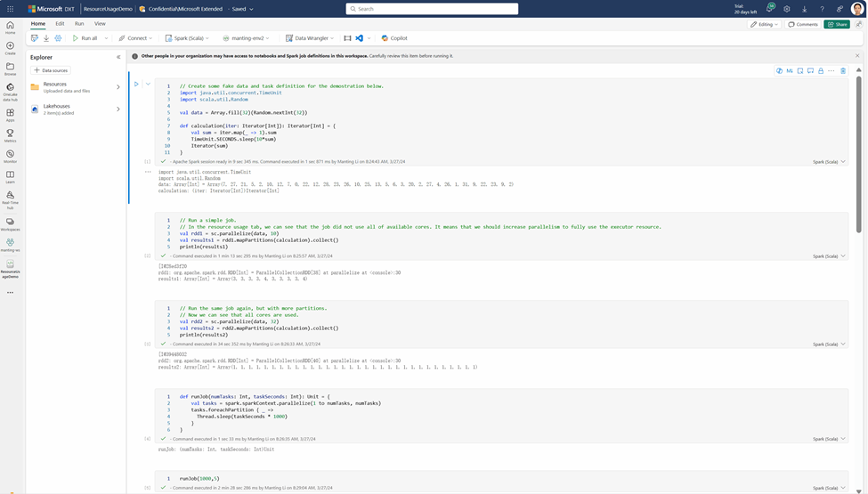The image size is (868, 494).
Task: Open settings gear in header
Action: pyautogui.click(x=787, y=9)
